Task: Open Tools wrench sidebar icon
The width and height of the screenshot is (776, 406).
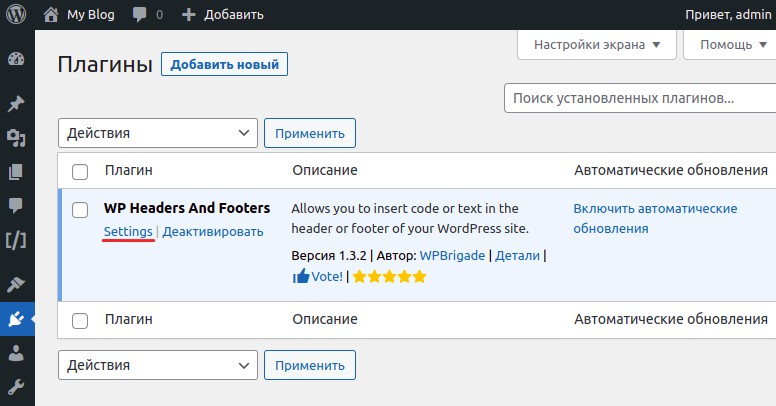Action: pos(16,387)
